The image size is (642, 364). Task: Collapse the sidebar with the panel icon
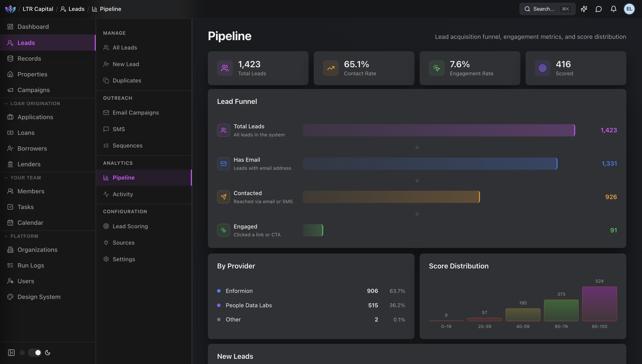tap(11, 352)
